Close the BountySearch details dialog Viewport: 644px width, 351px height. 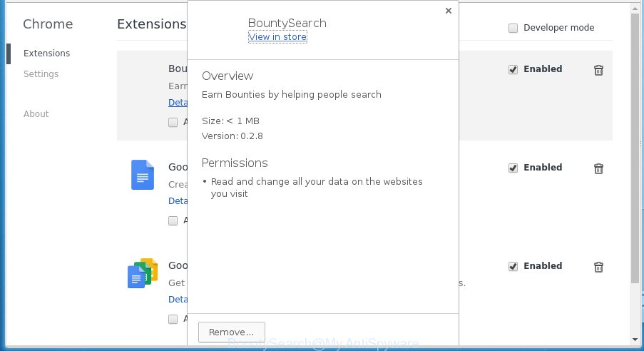449,11
